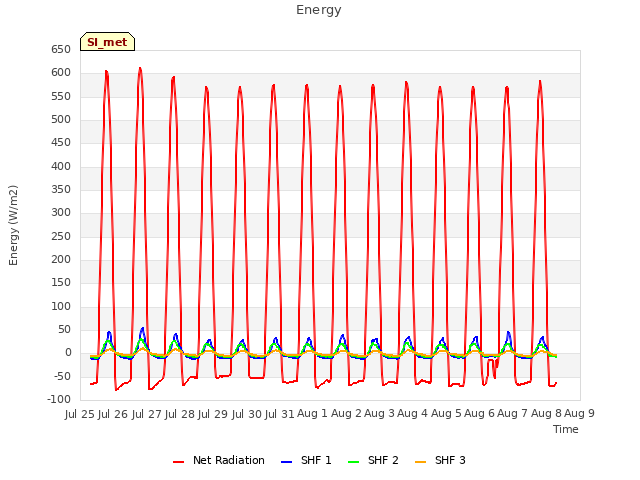
Task: Click the highest Net Radiation peak near Jul 26
Action: click(x=140, y=69)
